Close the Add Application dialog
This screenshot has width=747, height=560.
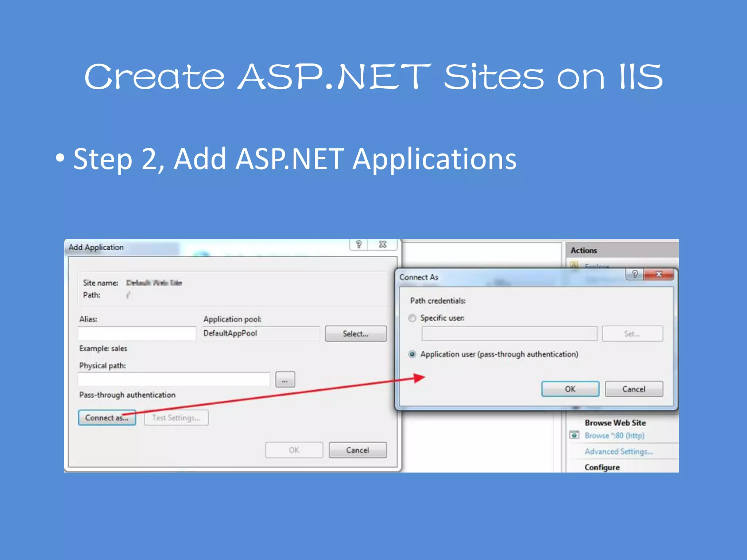[383, 244]
